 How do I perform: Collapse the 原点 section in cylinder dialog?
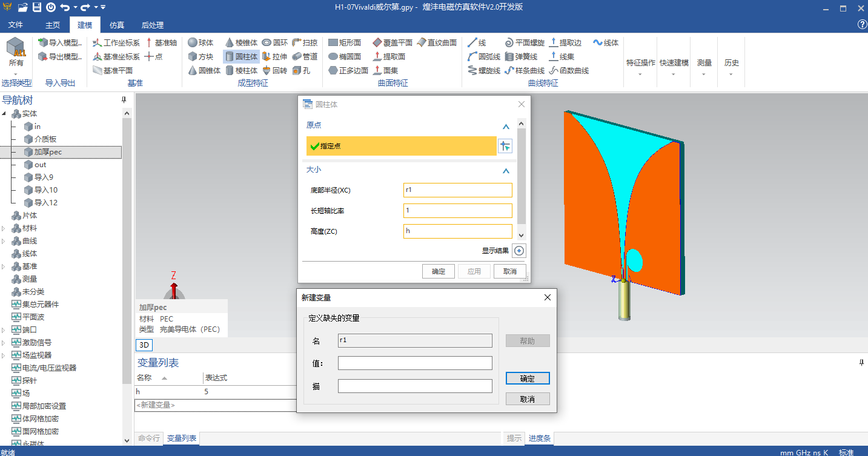tap(506, 126)
